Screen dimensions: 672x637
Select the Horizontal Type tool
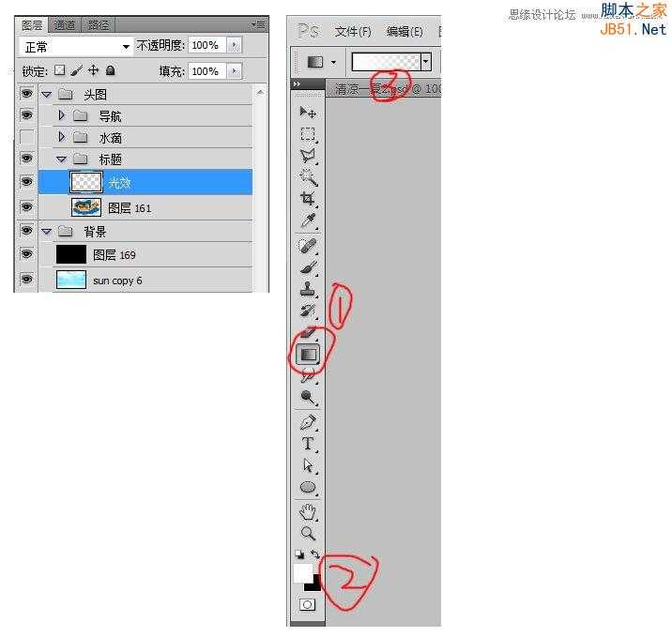(308, 444)
